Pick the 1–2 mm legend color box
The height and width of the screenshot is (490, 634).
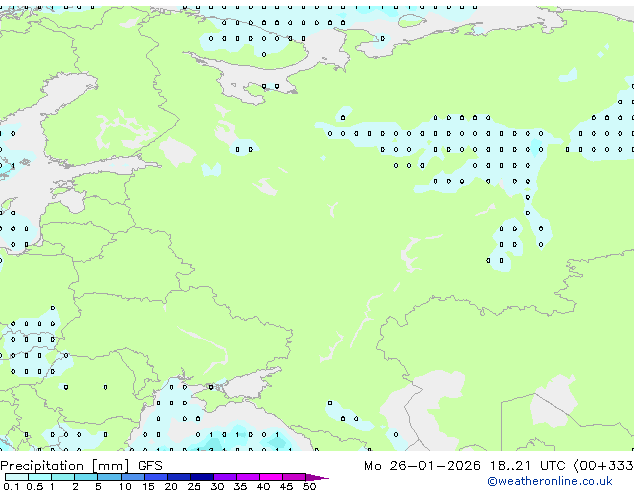63,477
